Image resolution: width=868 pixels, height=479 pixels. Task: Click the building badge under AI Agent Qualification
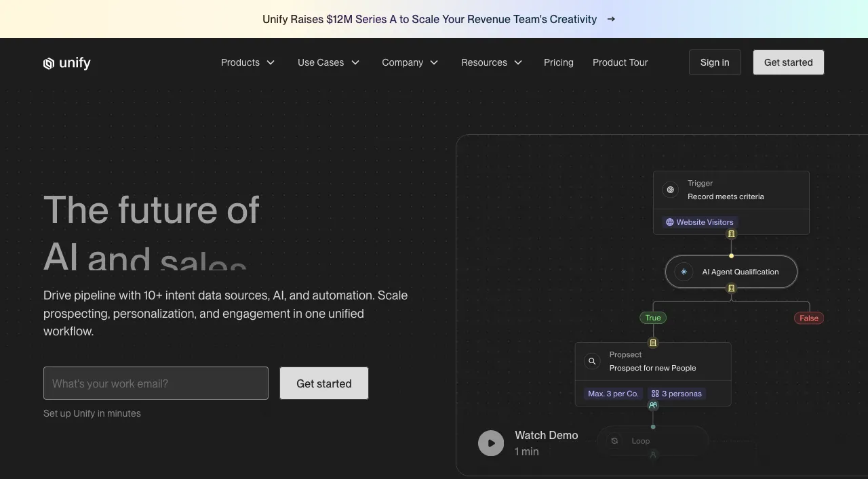tap(731, 288)
